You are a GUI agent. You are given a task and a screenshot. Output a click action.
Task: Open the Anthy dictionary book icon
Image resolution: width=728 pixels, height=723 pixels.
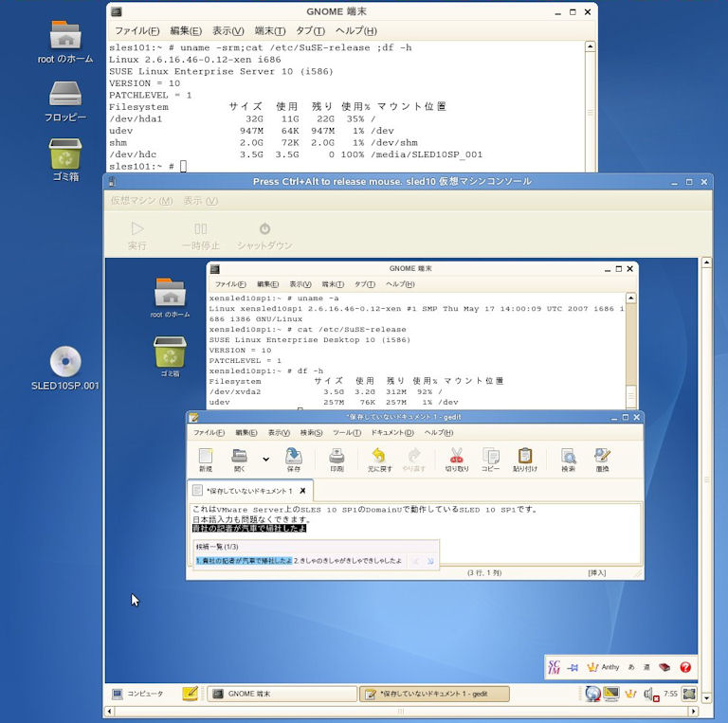coord(664,667)
